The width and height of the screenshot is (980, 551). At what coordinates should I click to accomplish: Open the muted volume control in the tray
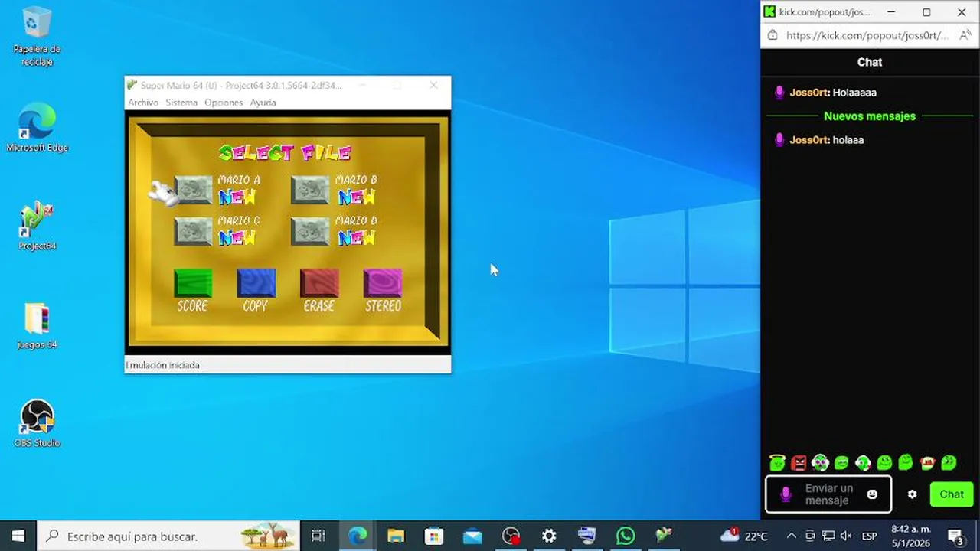click(846, 536)
